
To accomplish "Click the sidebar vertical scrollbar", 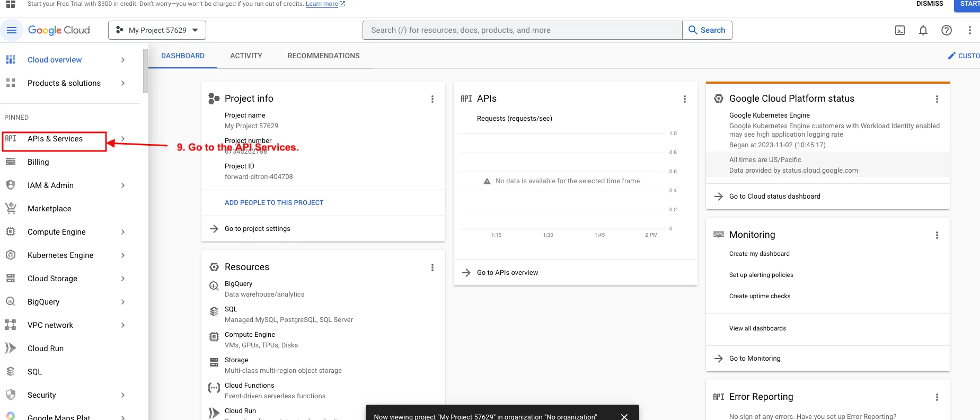I will (145, 71).
